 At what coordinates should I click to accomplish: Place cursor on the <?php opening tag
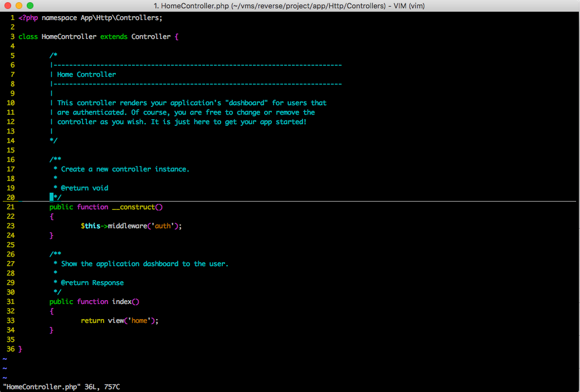28,18
